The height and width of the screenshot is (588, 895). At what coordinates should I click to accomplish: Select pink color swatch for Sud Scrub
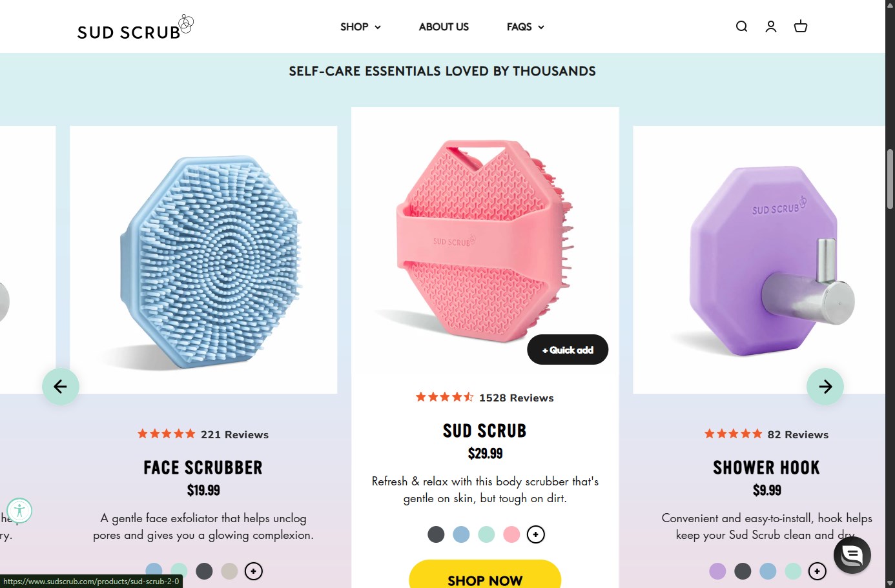[x=511, y=534]
